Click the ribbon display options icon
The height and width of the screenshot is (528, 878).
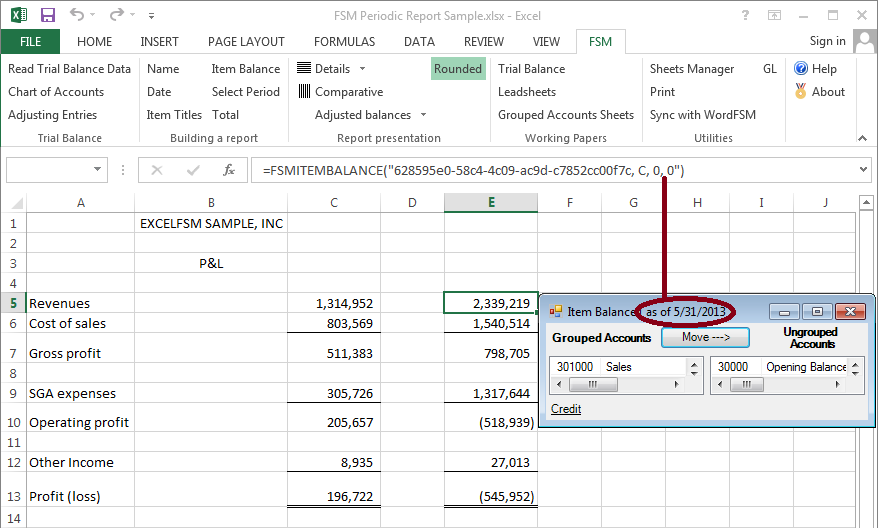[774, 15]
